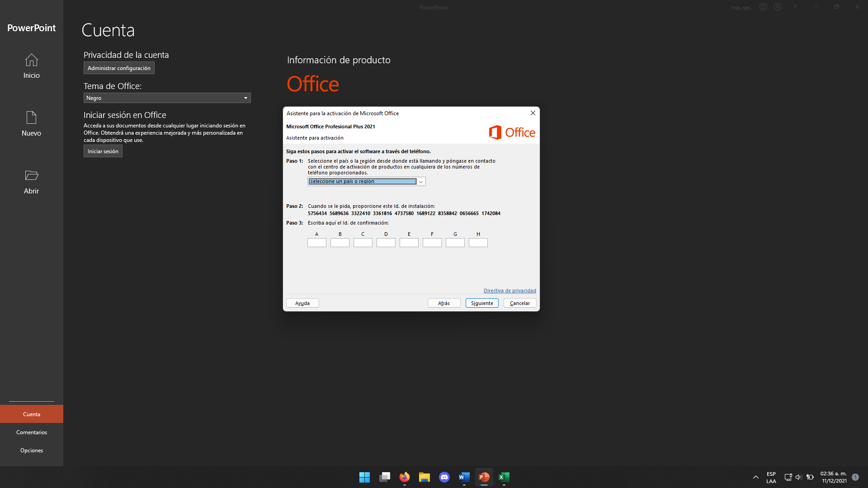Select Inicio in the PowerPoint sidebar
The width and height of the screenshot is (868, 488).
point(31,66)
